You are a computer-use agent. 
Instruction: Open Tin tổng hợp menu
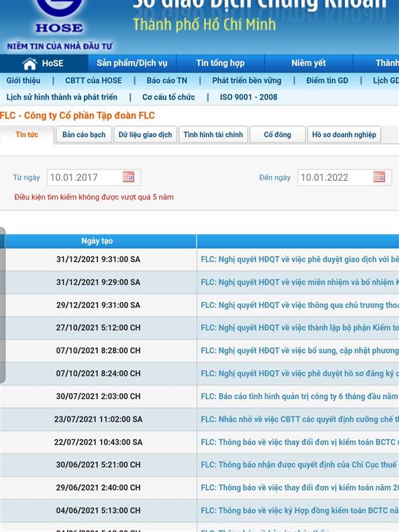point(220,63)
